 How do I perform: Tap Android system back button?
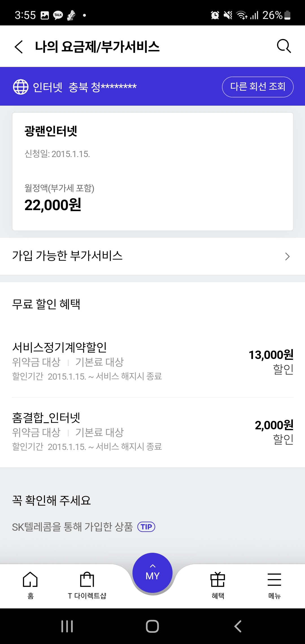[x=238, y=626]
